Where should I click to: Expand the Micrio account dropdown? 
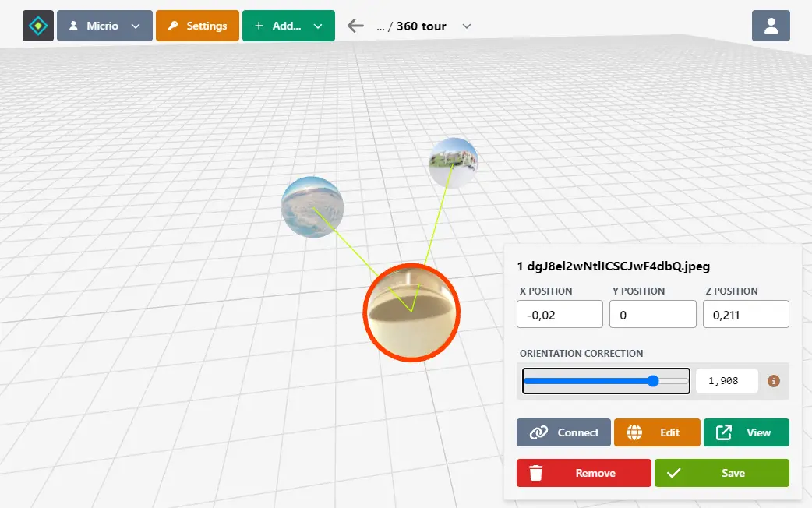(135, 25)
